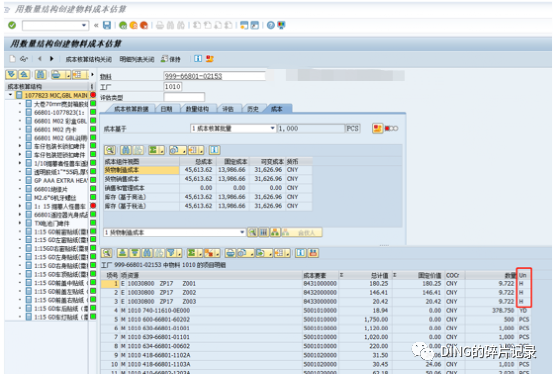Select the GP AAA EXTRA HEA tree item
The width and height of the screenshot is (554, 377).
point(60,180)
